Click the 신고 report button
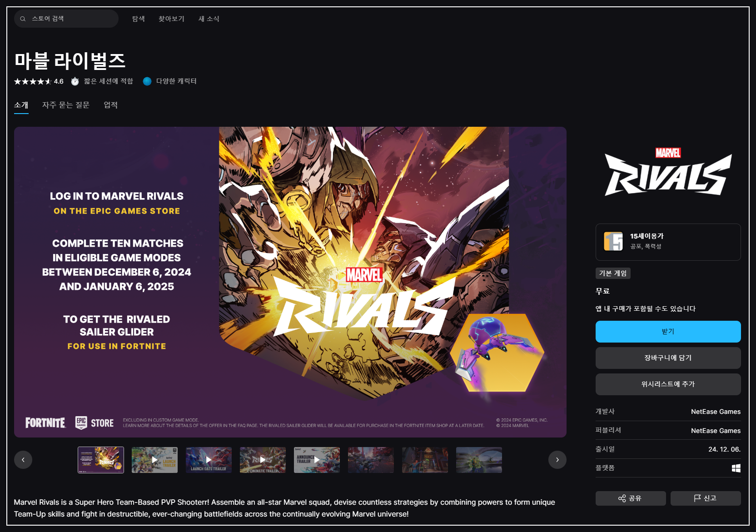 (706, 498)
